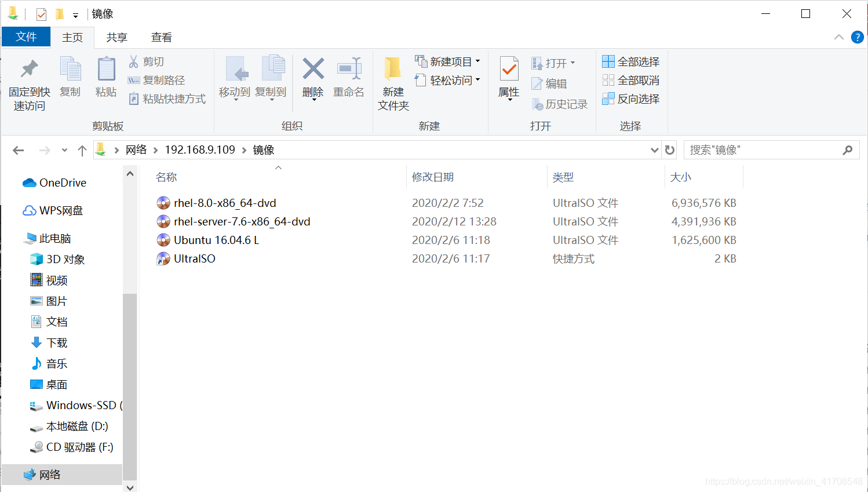
Task: Open Easy access (轻松访问) dropdown
Action: (x=447, y=80)
